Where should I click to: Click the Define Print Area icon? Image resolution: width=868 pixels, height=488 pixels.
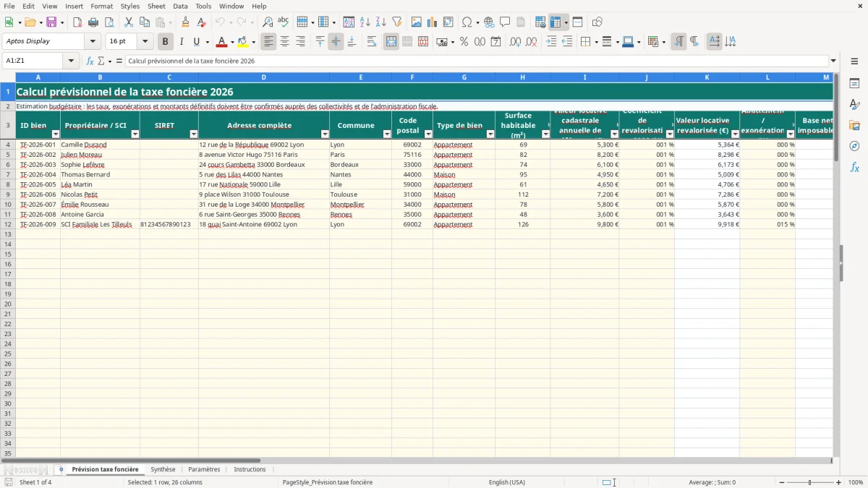click(540, 22)
